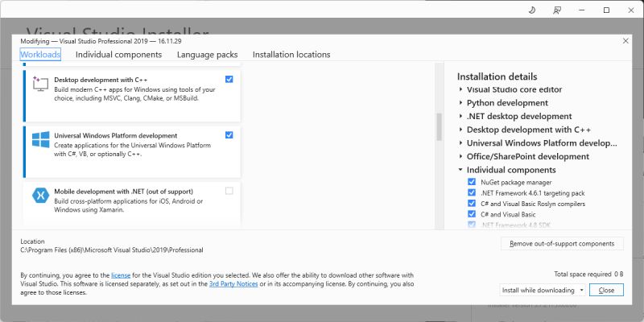
Task: Uncheck the C# and Visual Basic component
Action: tap(472, 214)
